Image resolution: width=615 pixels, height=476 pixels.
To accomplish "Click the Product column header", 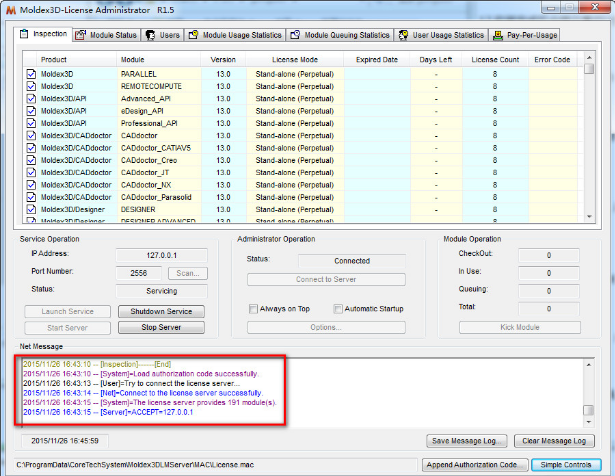I will click(76, 60).
